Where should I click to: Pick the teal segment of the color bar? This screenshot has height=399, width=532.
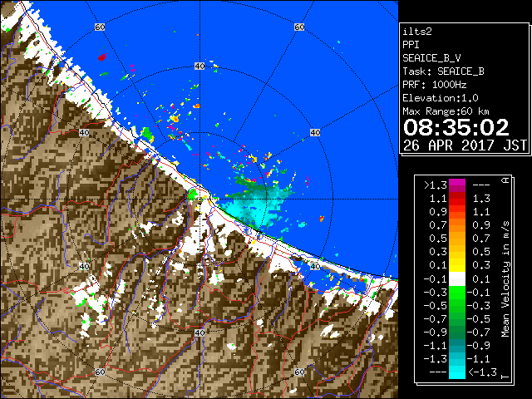click(457, 346)
